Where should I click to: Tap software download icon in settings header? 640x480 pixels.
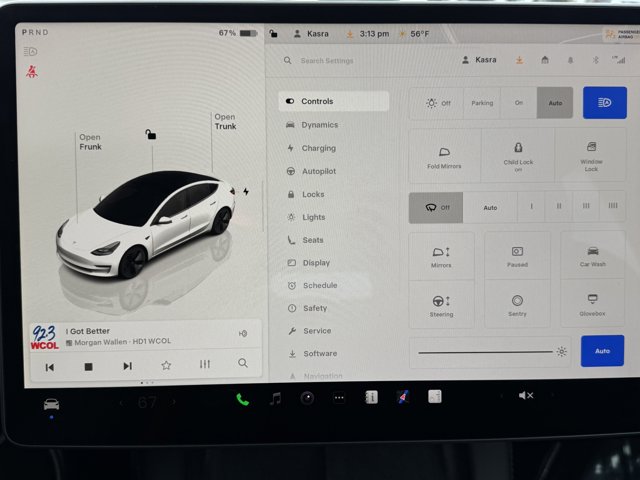pyautogui.click(x=519, y=60)
